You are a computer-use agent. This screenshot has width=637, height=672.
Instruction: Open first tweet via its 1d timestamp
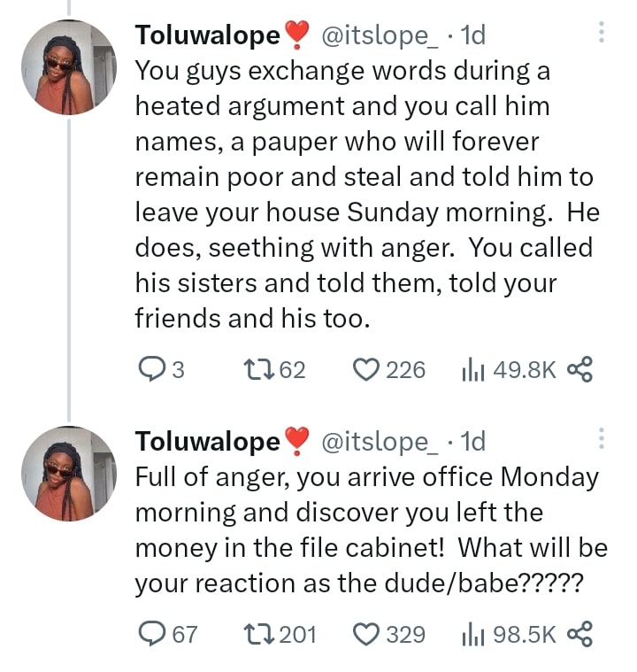473,35
